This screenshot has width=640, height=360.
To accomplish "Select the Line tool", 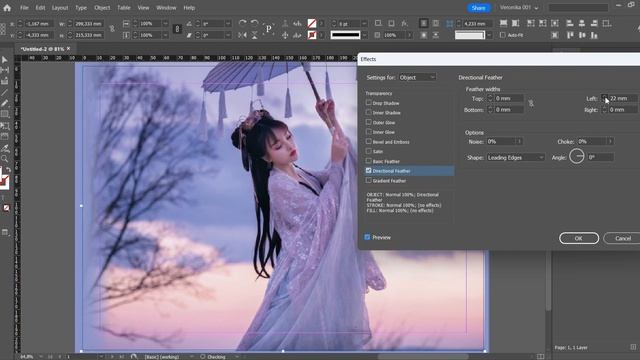I will (4, 92).
